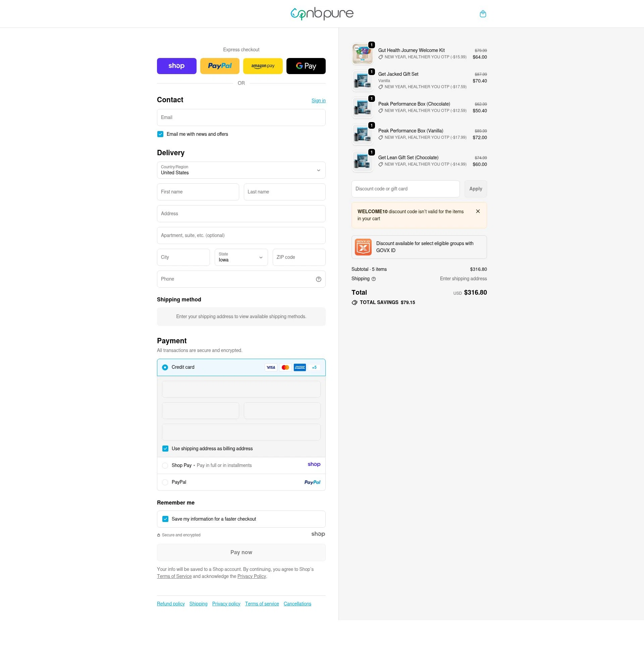Select PayPal express checkout option
Image resolution: width=644 pixels, height=647 pixels.
pyautogui.click(x=220, y=66)
